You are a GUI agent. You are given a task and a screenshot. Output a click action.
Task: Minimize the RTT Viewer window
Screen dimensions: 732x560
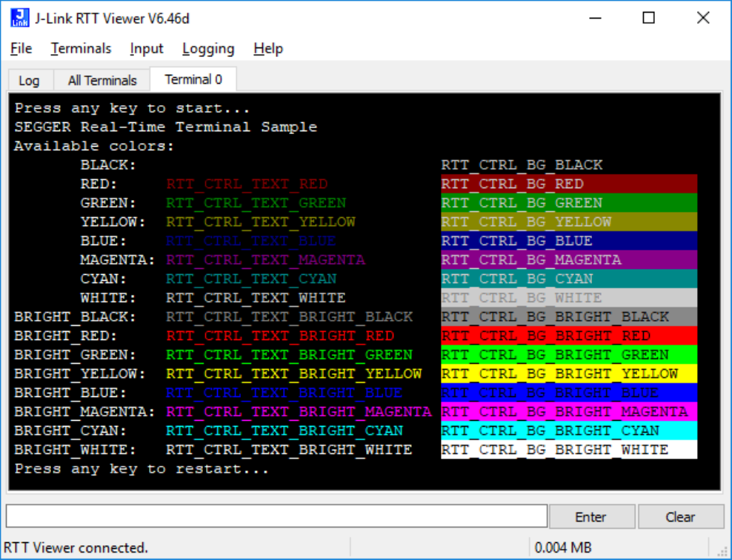594,18
